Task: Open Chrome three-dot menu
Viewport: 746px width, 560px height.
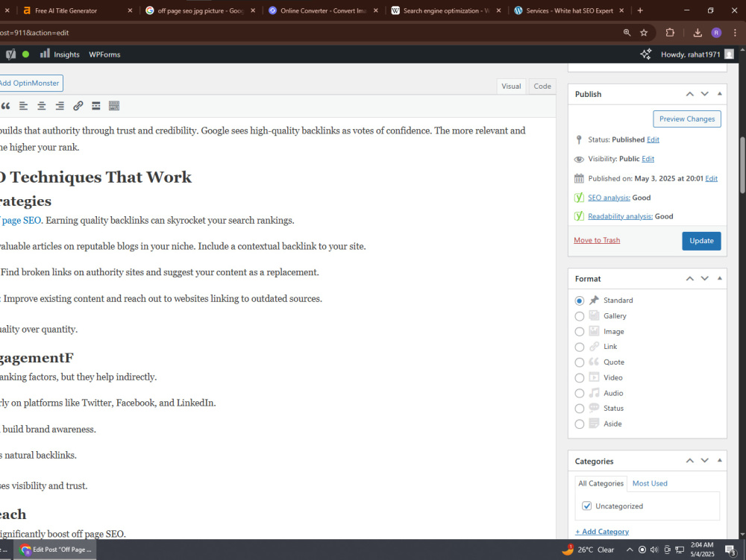Action: 735,32
